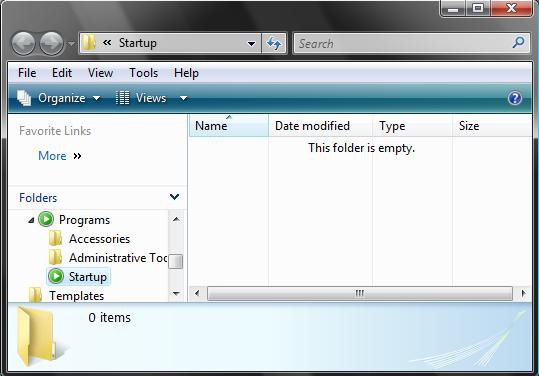Click the Views grid icon
This screenshot has height=376, width=539.
[x=123, y=98]
